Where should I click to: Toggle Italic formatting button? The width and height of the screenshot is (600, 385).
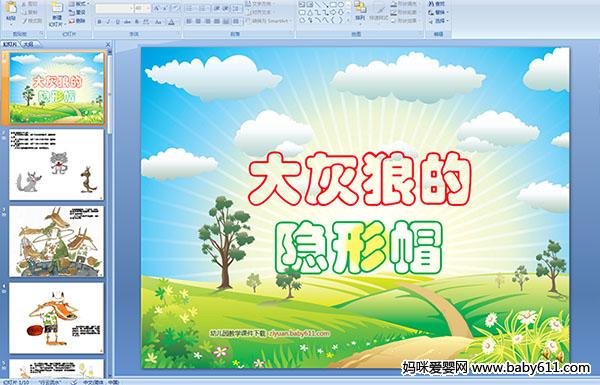108,22
